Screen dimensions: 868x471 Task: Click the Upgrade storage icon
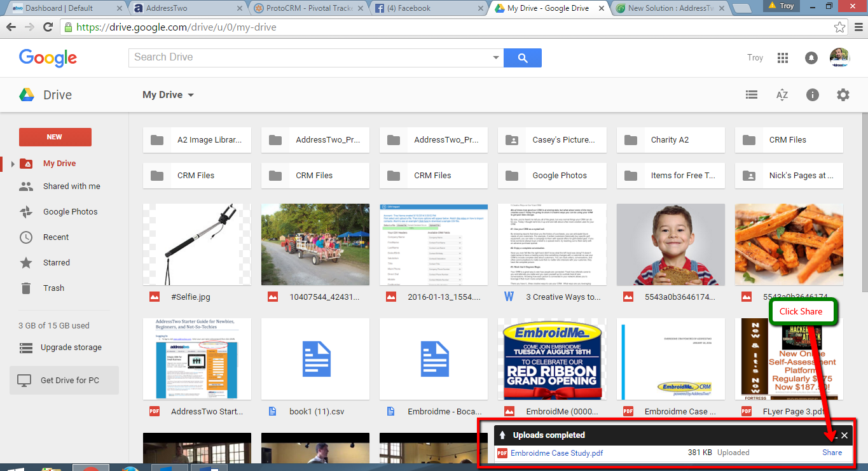(25, 348)
